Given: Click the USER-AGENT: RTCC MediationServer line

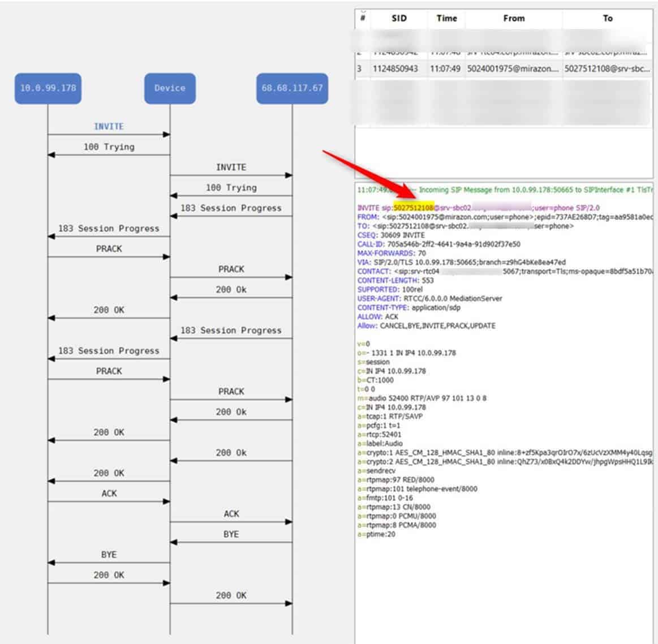Looking at the screenshot, I should coord(430,298).
